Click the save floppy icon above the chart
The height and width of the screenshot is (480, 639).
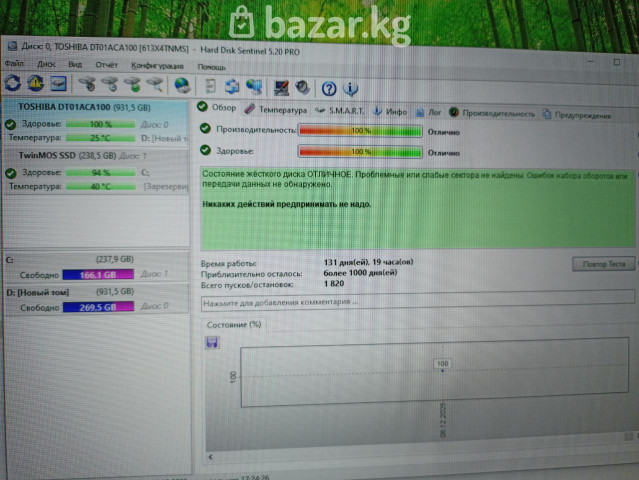pos(212,343)
